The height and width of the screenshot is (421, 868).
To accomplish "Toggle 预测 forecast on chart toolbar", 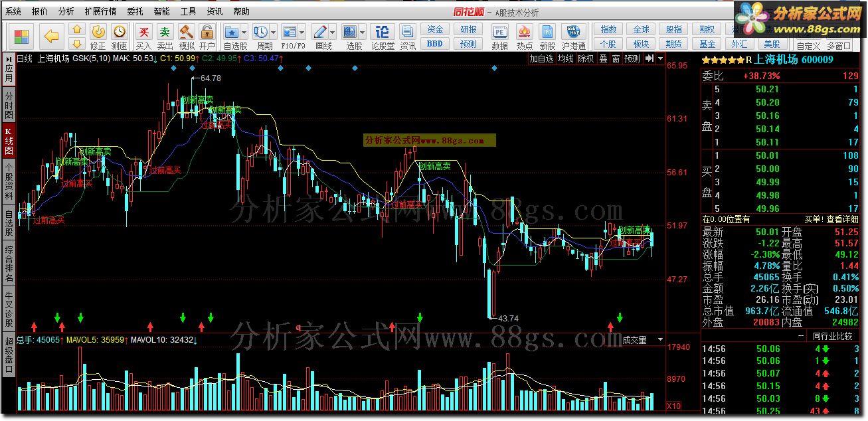I will pos(632,58).
